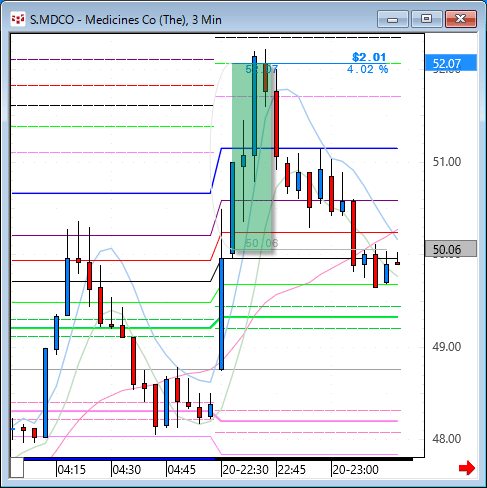The image size is (487, 488).
Task: Click the 4.02 % measurement value
Action: coord(368,69)
